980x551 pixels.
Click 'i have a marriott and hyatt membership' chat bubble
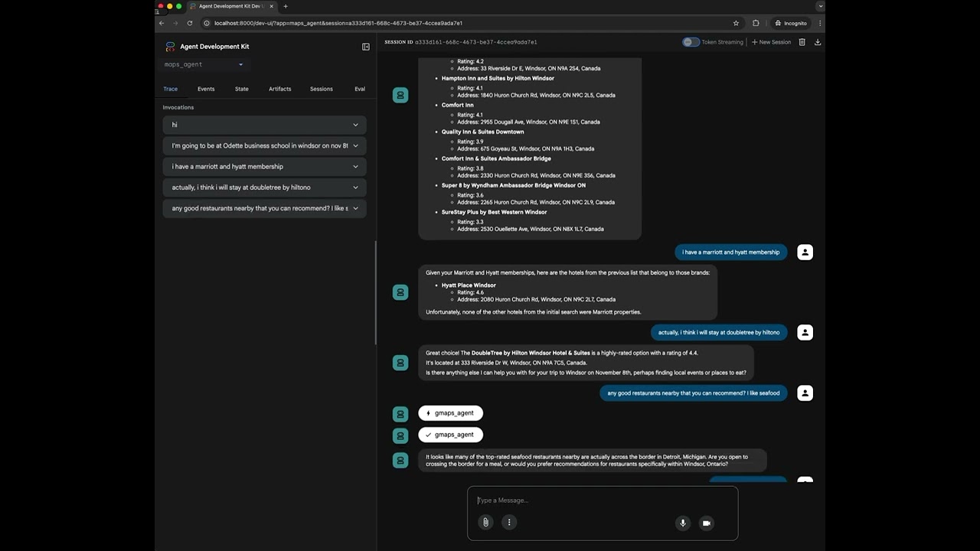(x=730, y=253)
